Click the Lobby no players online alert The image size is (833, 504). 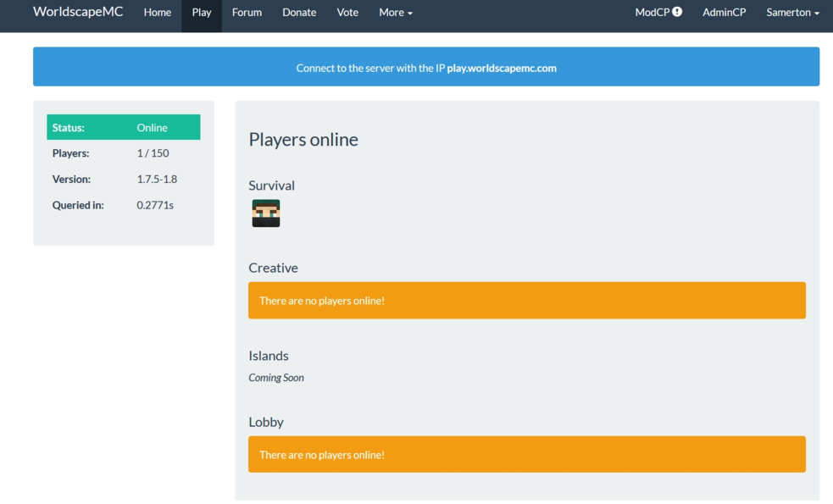pos(527,454)
